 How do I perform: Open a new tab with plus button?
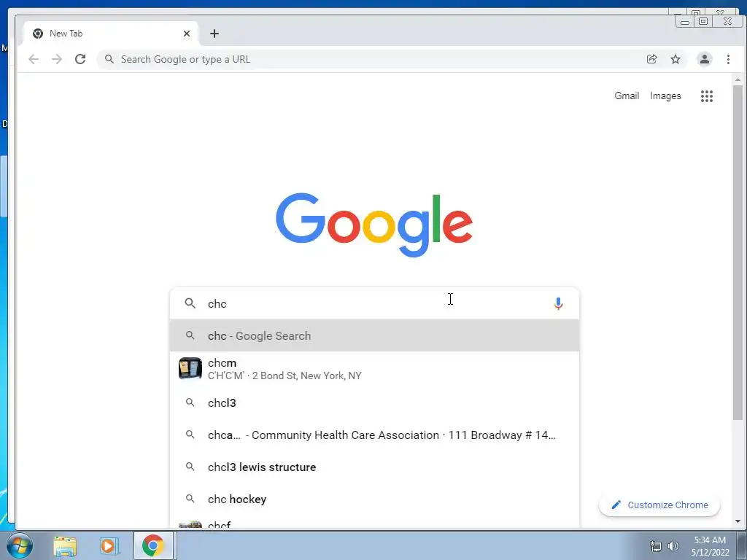coord(214,34)
